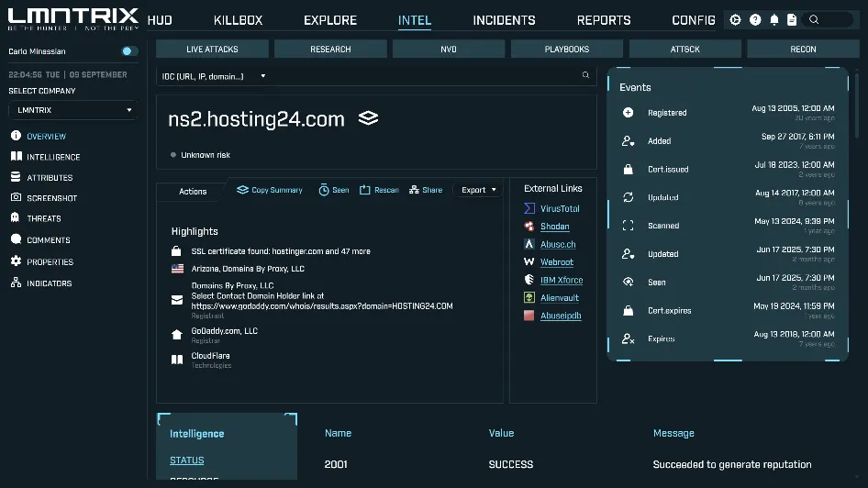This screenshot has height=488, width=868.
Task: Open the Shodan external link
Action: coord(555,227)
